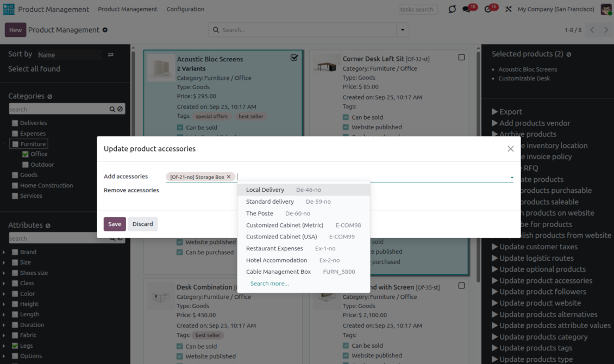Click the debug bug icon in navbar
Screen dimensions: 614x364
452,9
